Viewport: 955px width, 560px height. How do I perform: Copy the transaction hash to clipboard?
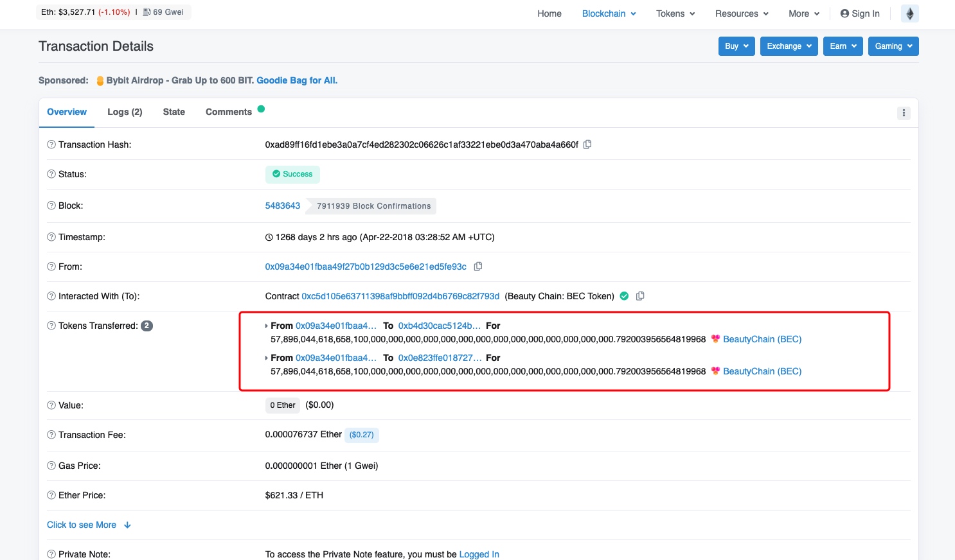pyautogui.click(x=587, y=144)
